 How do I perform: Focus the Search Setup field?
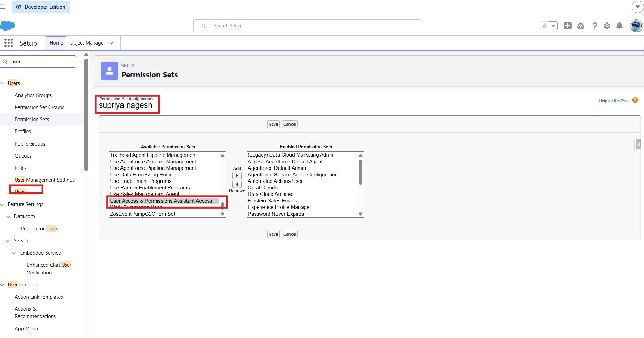(x=307, y=26)
